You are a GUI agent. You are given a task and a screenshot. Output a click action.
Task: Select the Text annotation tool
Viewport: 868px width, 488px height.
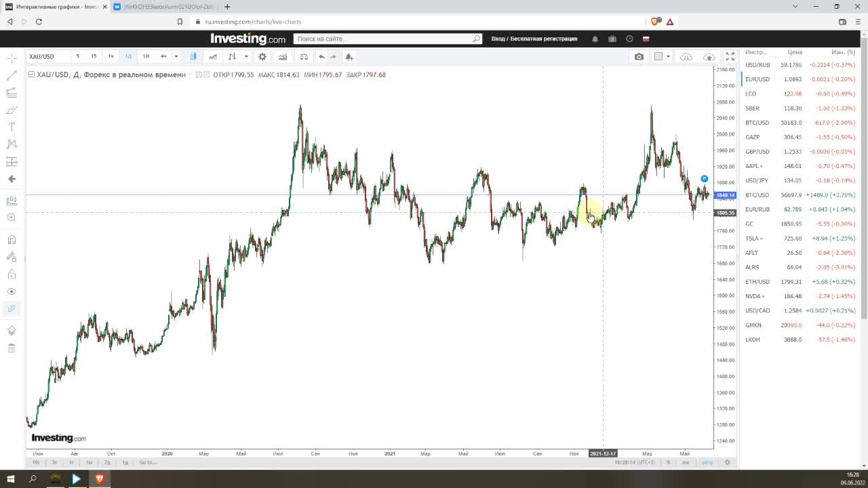(12, 127)
